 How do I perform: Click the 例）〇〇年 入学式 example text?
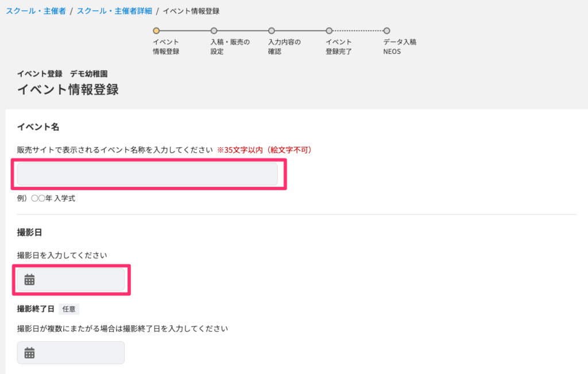point(46,198)
